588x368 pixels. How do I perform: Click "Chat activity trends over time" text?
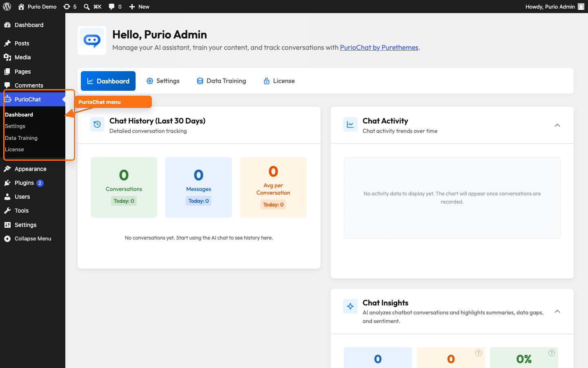click(400, 131)
